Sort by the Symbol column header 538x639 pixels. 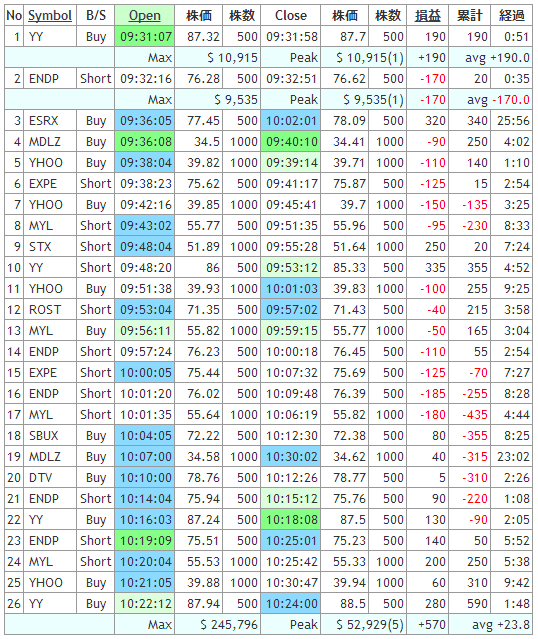(x=50, y=15)
